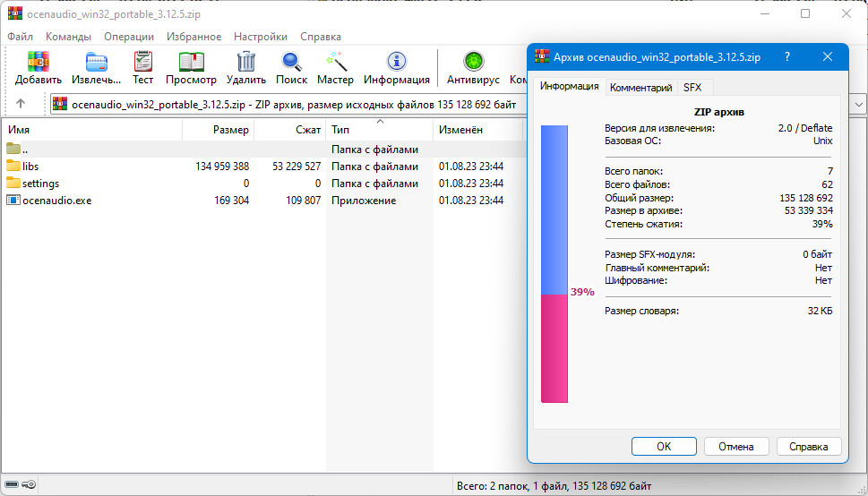
Task: Select the ocenaudio.exe file icon
Action: pyautogui.click(x=13, y=201)
